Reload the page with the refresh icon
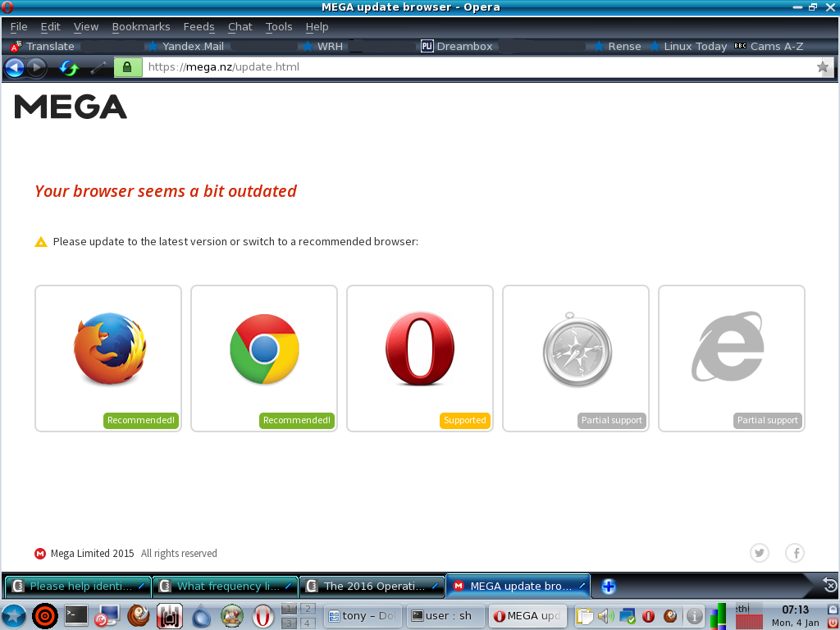 [69, 68]
